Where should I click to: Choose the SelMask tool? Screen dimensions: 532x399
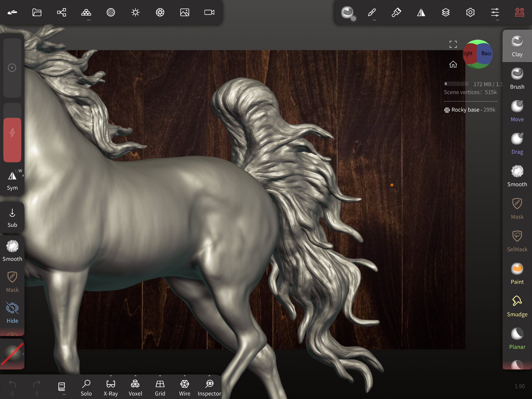click(517, 241)
